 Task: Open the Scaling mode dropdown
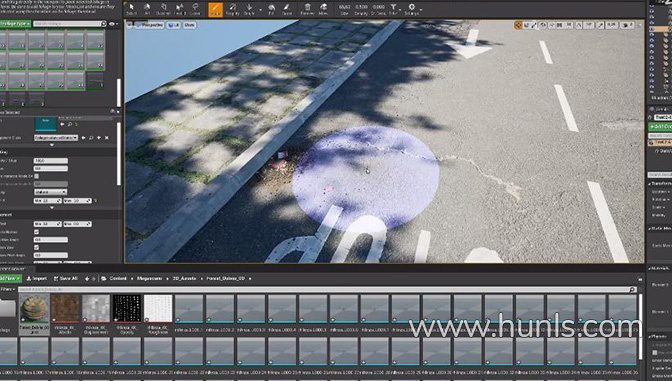pyautogui.click(x=50, y=192)
